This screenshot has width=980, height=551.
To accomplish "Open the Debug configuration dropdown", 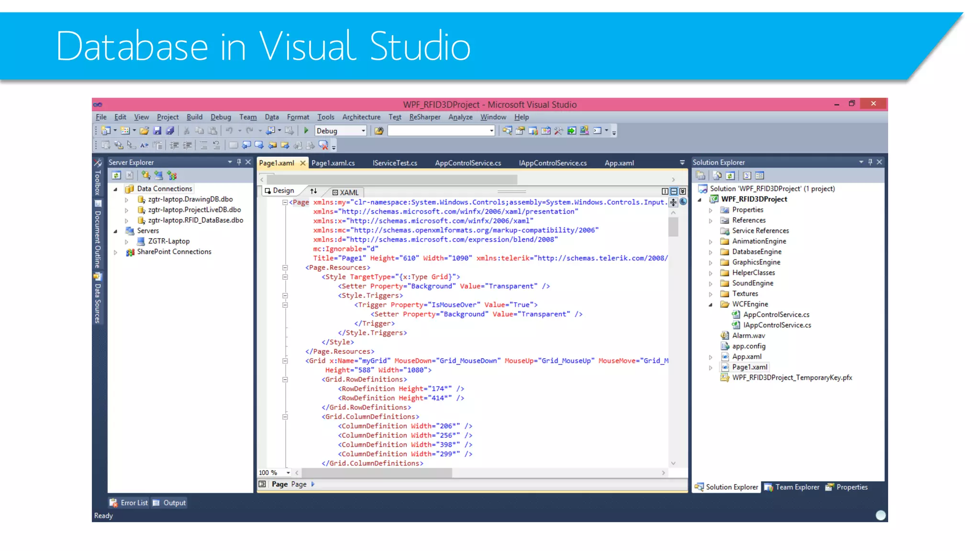I will tap(363, 131).
